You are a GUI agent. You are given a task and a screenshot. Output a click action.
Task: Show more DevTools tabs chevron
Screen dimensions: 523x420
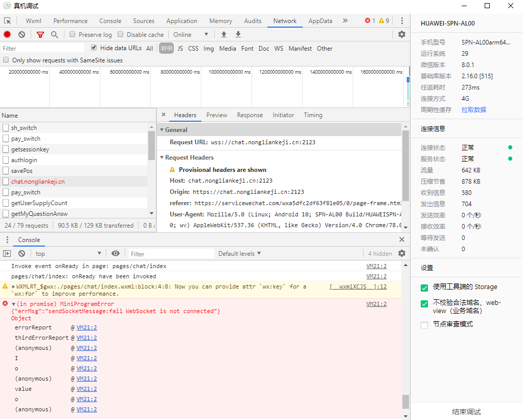[x=345, y=20]
